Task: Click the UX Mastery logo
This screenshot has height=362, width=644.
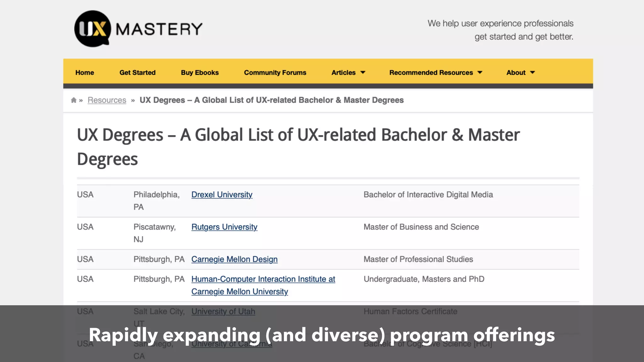Action: (x=138, y=29)
